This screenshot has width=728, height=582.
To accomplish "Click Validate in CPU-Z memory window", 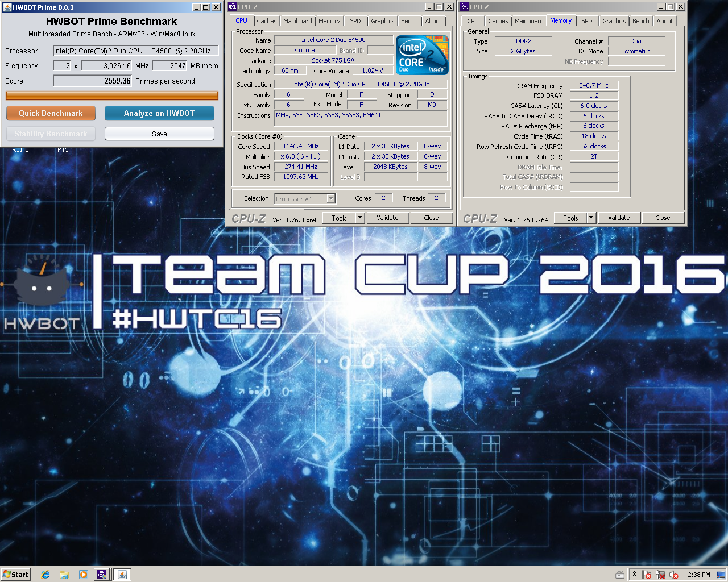I will [619, 218].
